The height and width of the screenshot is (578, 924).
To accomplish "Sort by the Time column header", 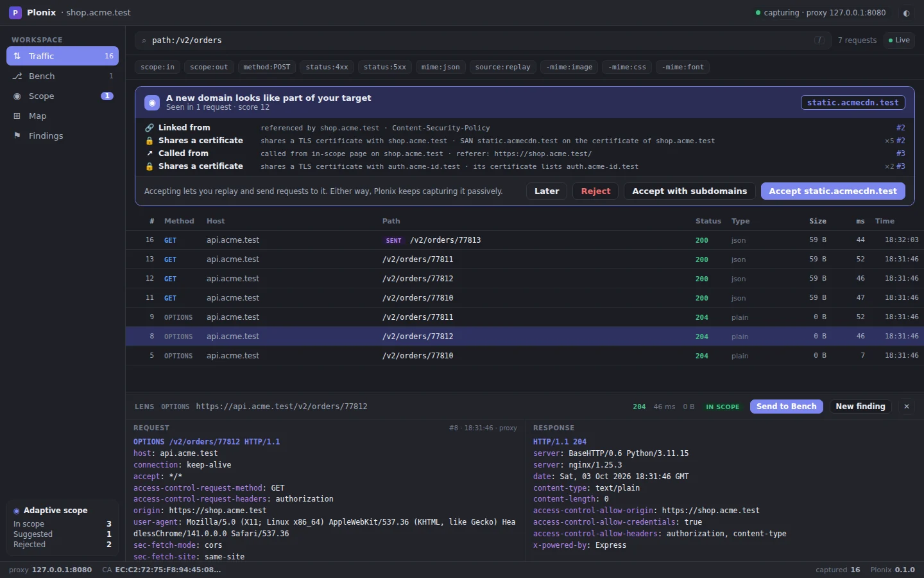I will tap(885, 221).
